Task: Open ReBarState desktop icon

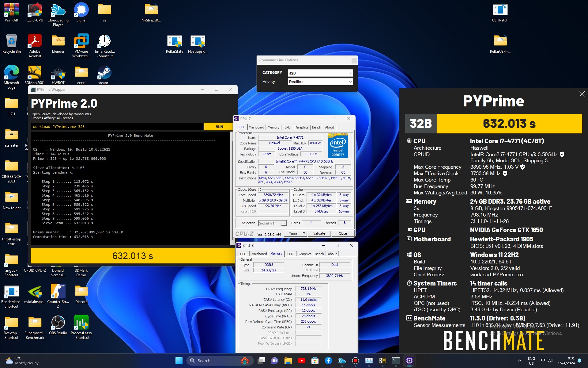Action: (175, 44)
